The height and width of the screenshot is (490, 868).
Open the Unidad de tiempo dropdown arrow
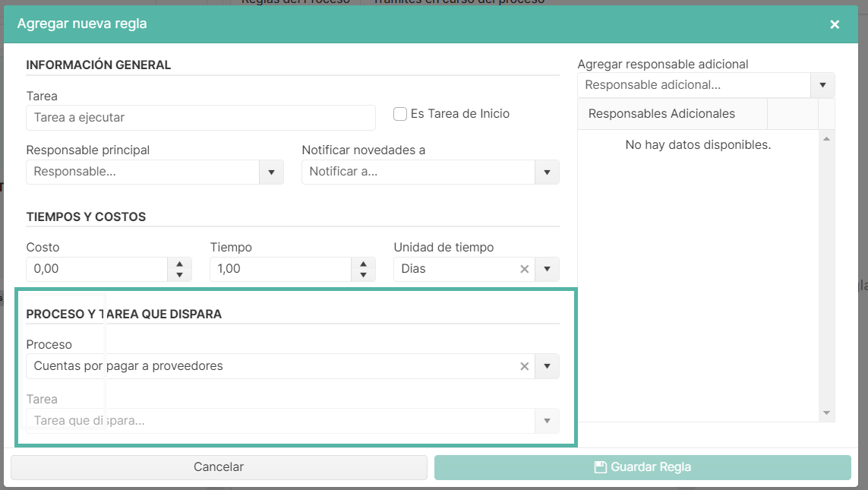[547, 269]
